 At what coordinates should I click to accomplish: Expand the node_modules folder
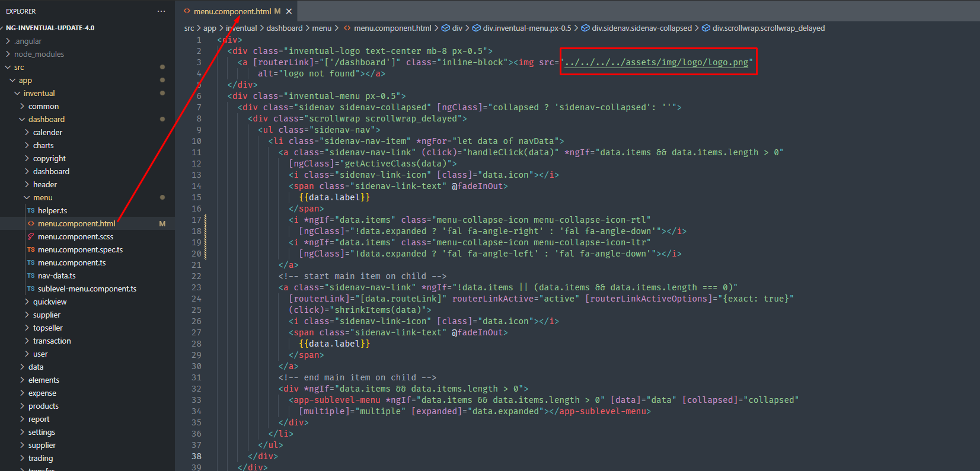39,54
